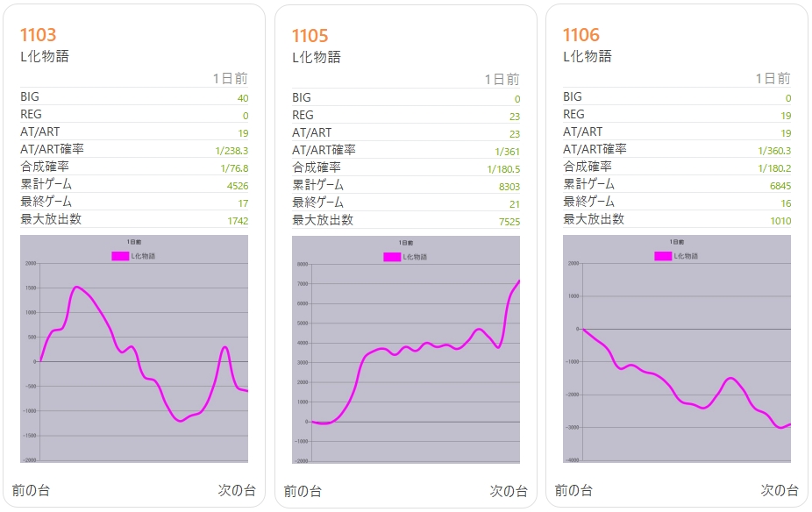Select 前の台 in the 1105 card
The height and width of the screenshot is (512, 812).
tap(303, 491)
